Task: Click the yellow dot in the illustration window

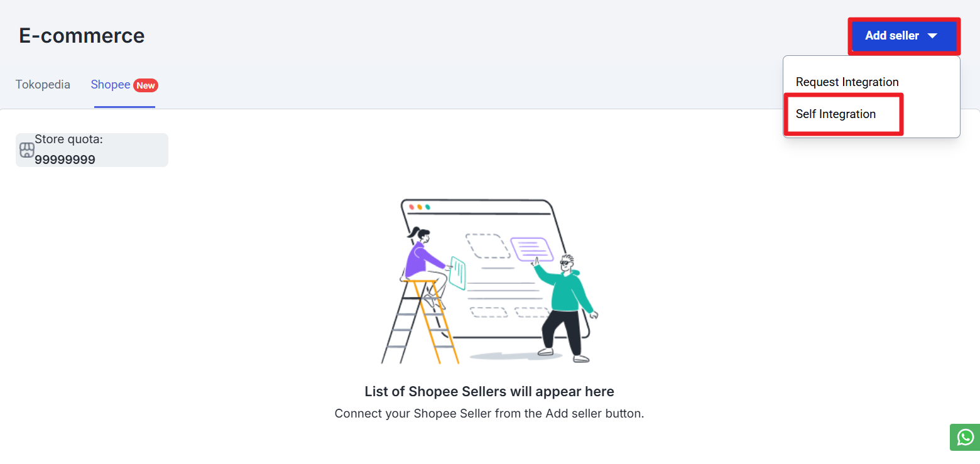Action: point(420,207)
